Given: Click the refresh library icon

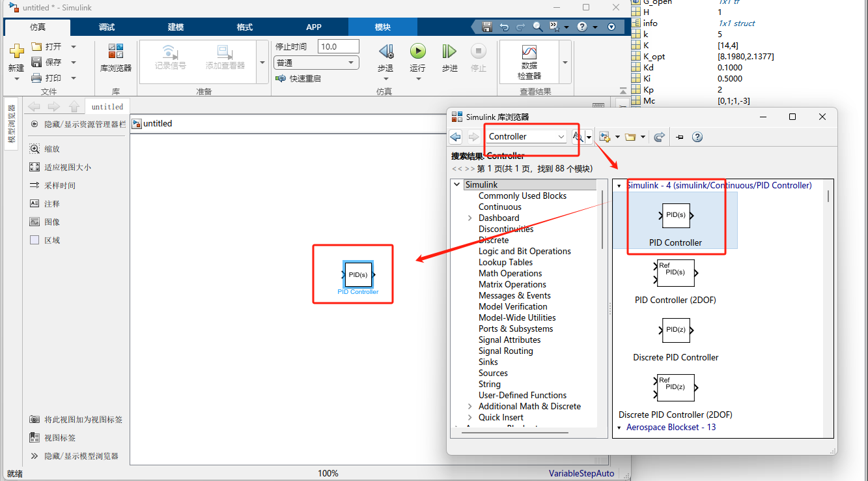Looking at the screenshot, I should tap(659, 137).
